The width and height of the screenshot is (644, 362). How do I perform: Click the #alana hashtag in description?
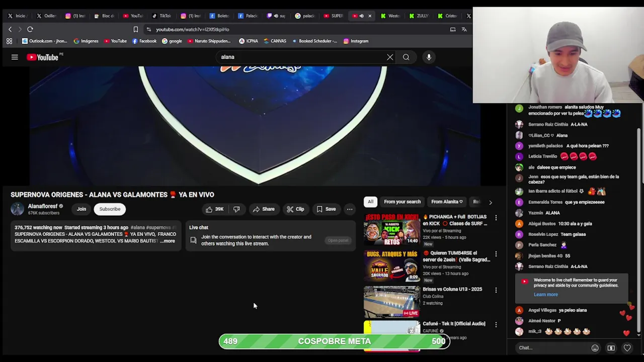(137, 228)
